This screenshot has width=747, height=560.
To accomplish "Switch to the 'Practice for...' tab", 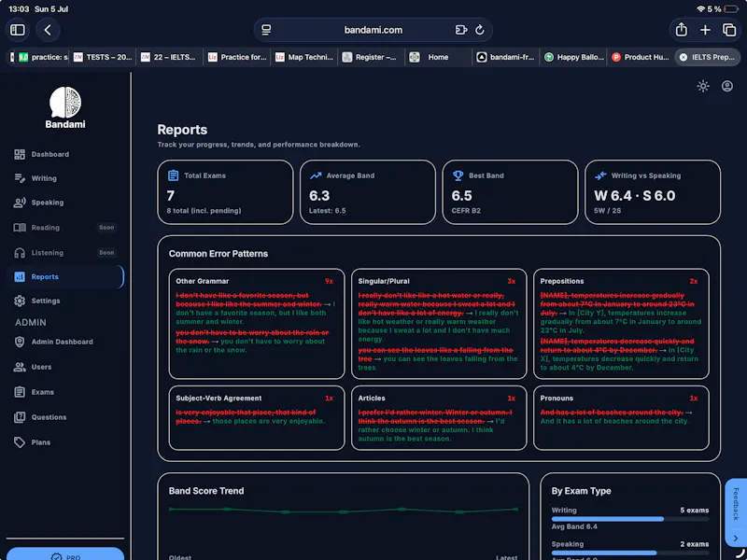I will pyautogui.click(x=237, y=57).
